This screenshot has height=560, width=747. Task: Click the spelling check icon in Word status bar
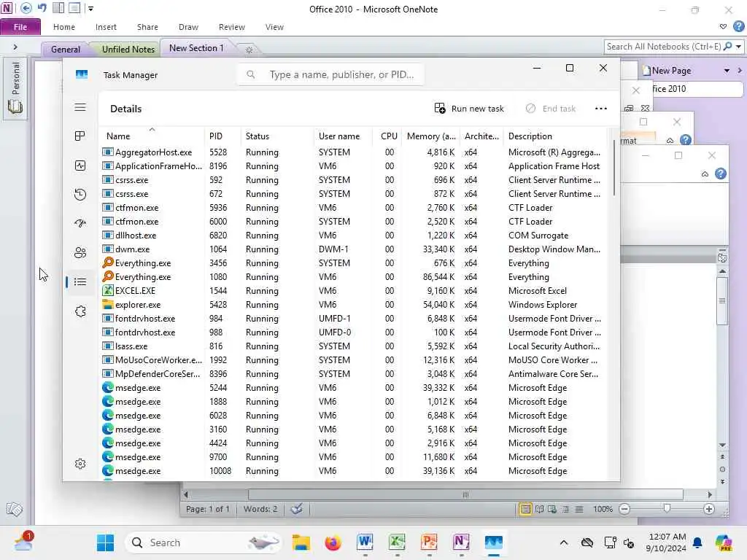point(297,509)
